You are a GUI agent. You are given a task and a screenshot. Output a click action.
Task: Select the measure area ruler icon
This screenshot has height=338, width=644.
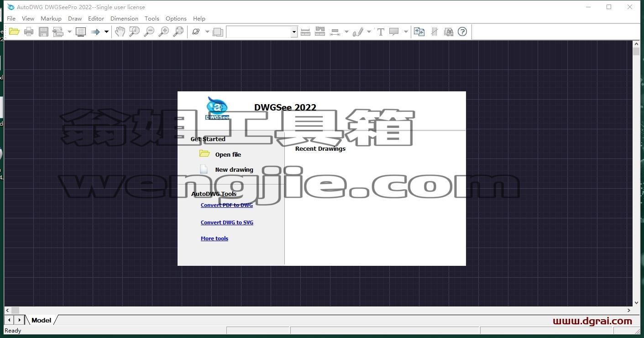(320, 32)
